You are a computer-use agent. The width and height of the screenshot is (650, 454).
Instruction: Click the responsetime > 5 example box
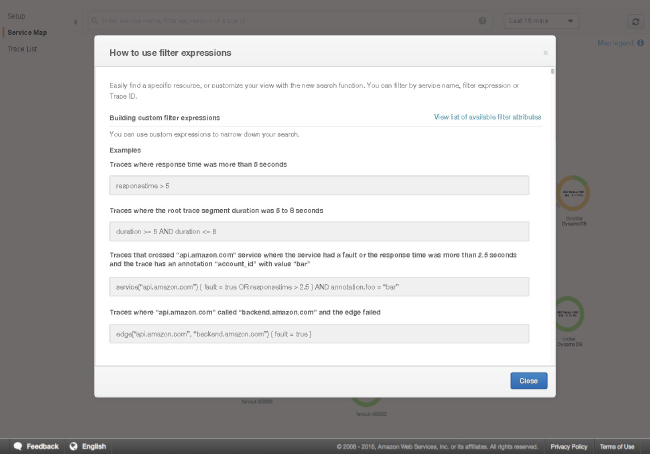(x=319, y=186)
